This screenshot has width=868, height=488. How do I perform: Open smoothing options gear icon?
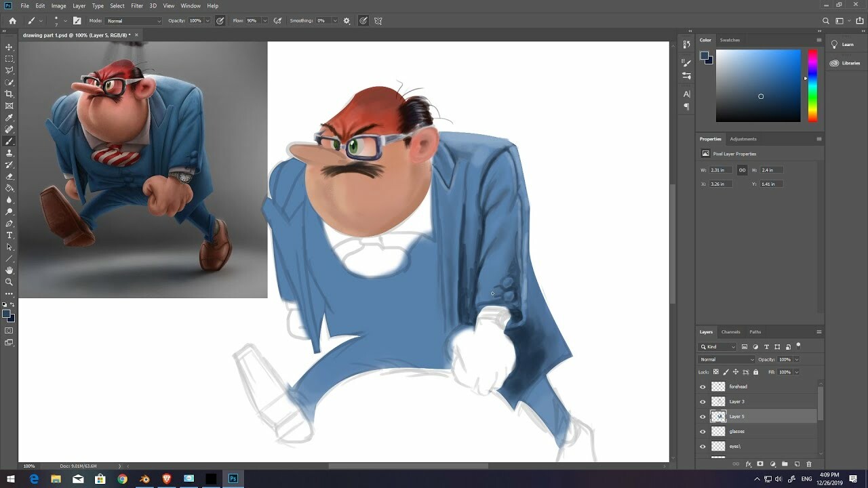click(347, 21)
